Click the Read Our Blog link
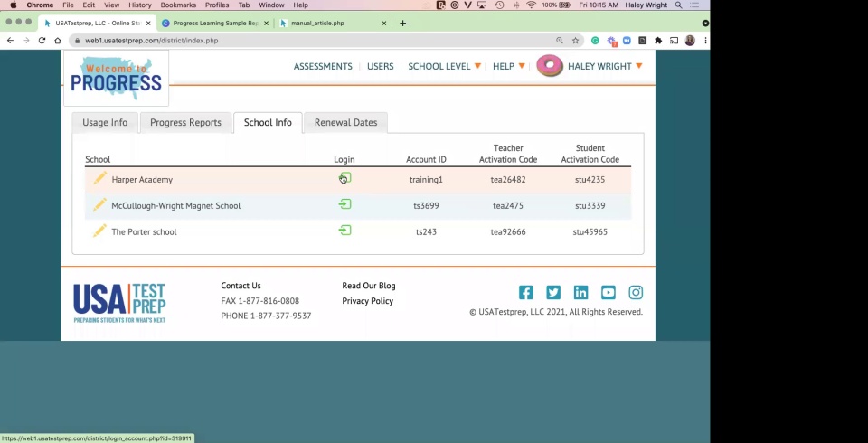Viewport: 868px width, 443px height. 369,286
